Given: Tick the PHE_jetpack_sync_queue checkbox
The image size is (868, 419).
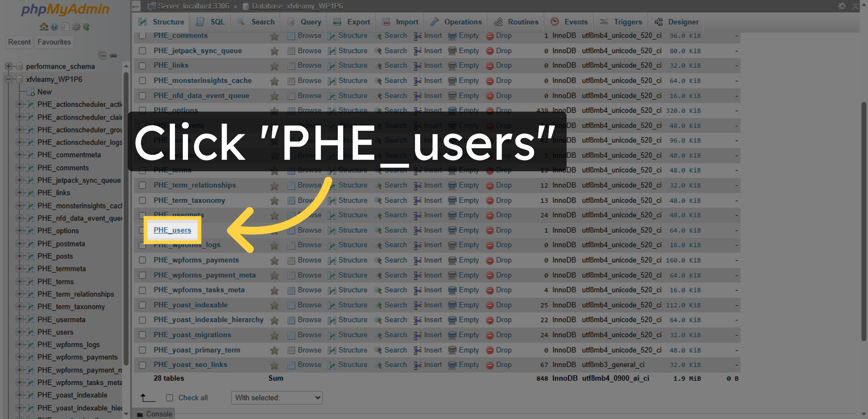Looking at the screenshot, I should click(142, 51).
